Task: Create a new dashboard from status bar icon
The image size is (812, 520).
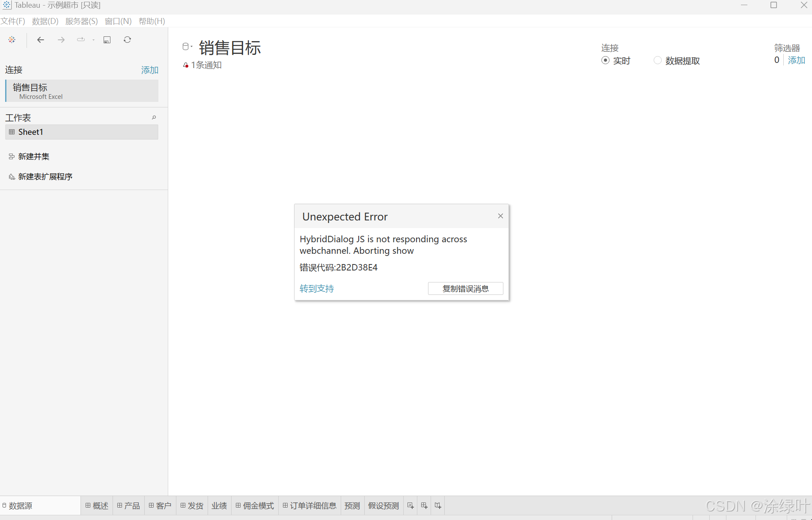Action: [424, 505]
